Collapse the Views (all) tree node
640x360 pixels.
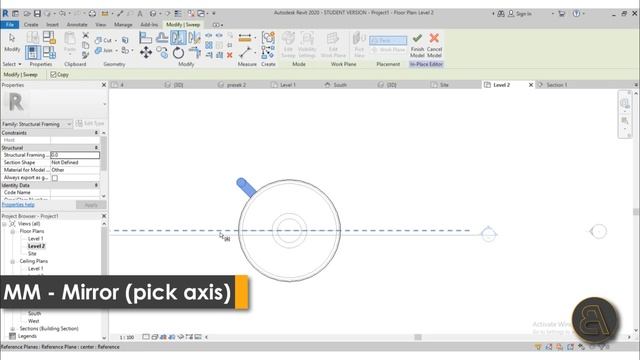pyautogui.click(x=4, y=224)
